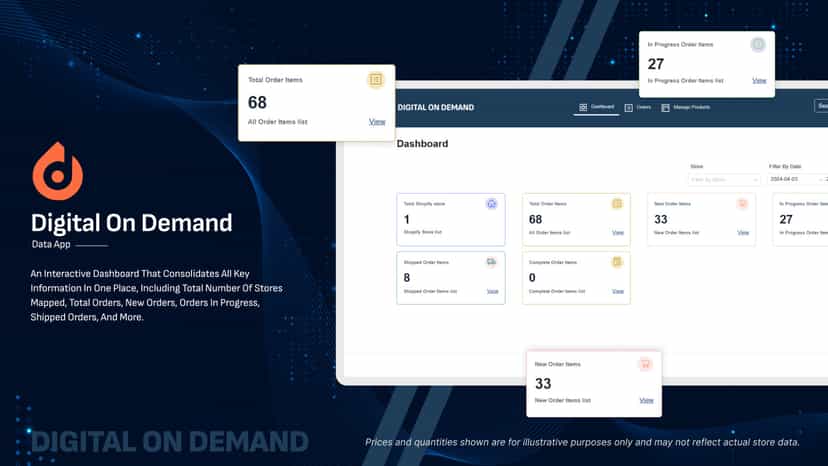Open the Store filter dropdown
This screenshot has width=828, height=466.
tap(723, 180)
